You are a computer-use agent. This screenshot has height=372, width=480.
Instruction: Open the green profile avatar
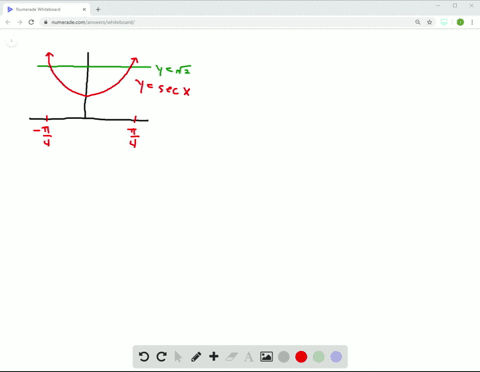tap(460, 22)
